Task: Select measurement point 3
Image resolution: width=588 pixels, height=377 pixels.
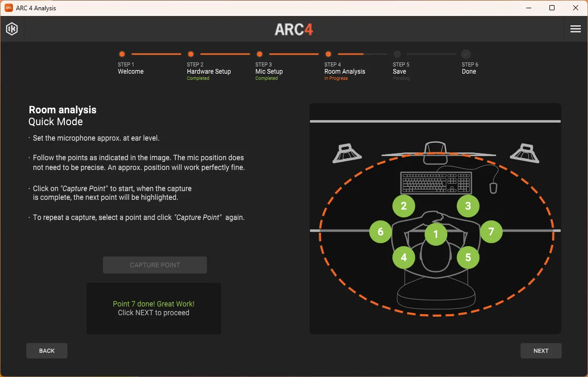Action: click(x=468, y=206)
